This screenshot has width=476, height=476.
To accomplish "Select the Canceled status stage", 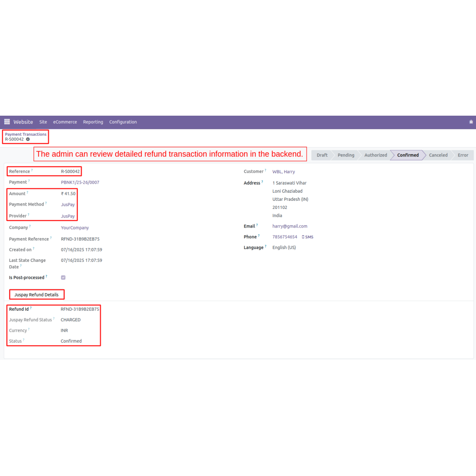I will point(438,155).
